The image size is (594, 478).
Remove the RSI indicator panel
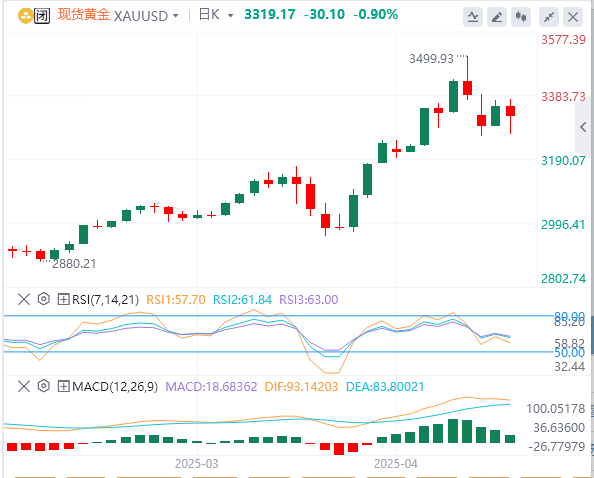pyautogui.click(x=24, y=300)
